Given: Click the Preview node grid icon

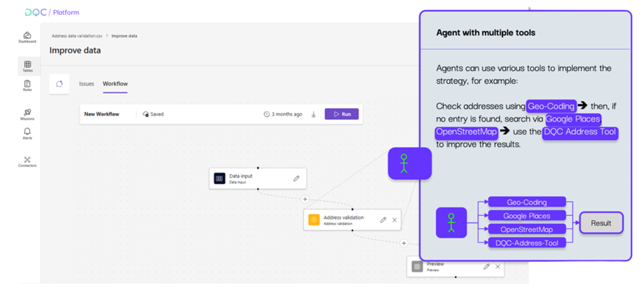Looking at the screenshot, I should (417, 267).
